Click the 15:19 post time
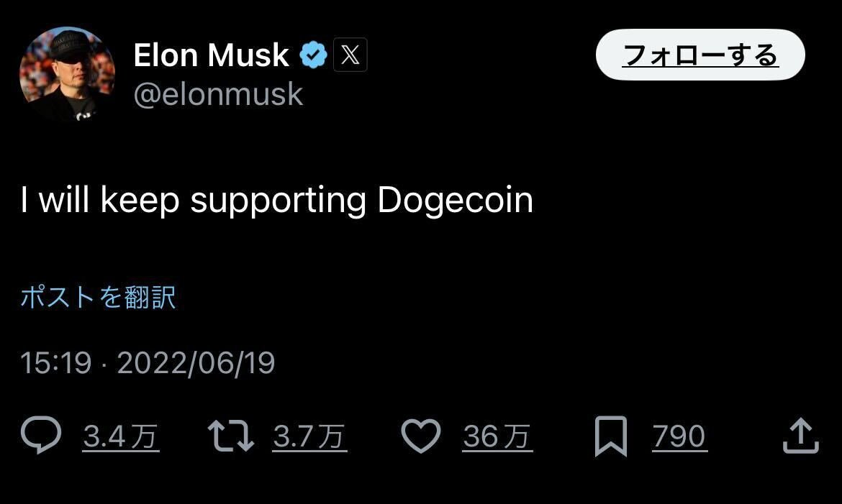Image resolution: width=842 pixels, height=504 pixels. click(55, 363)
